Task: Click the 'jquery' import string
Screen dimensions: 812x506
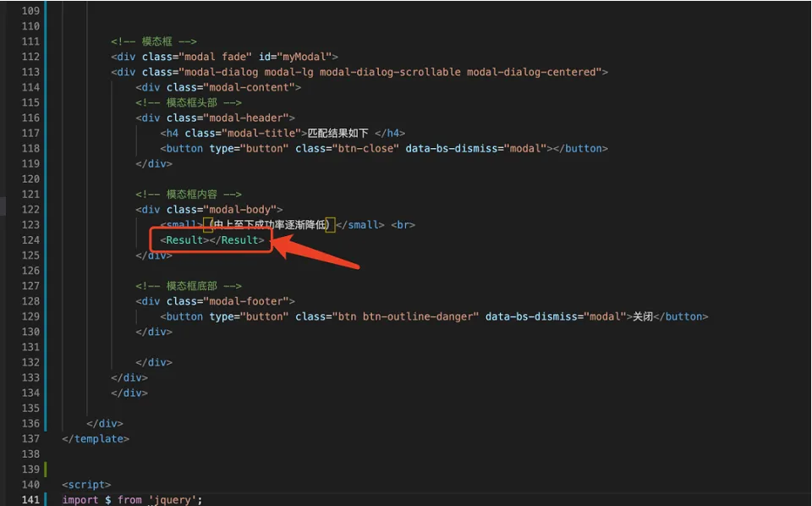Action: click(172, 500)
